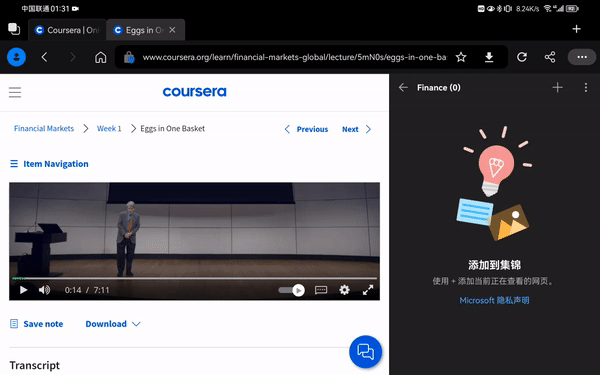This screenshot has width=600, height=375.
Task: Reload the Coursera page
Action: pyautogui.click(x=522, y=57)
